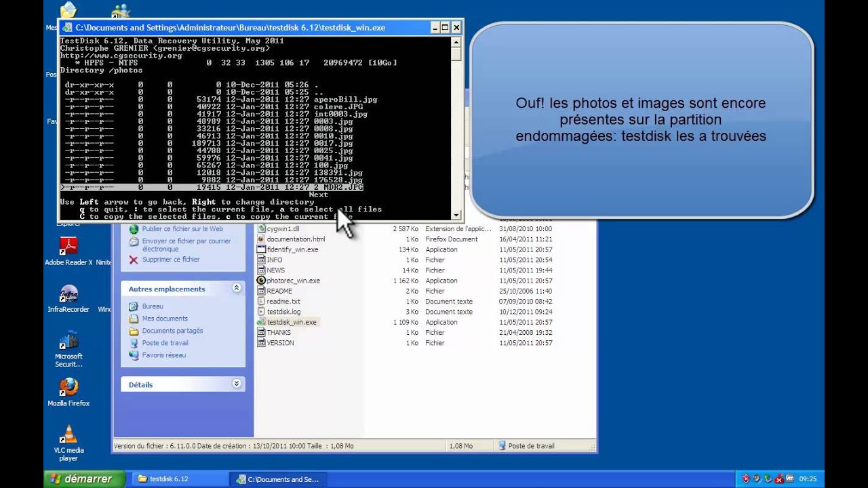Click the Mes documents folder icon

[x=134, y=319]
